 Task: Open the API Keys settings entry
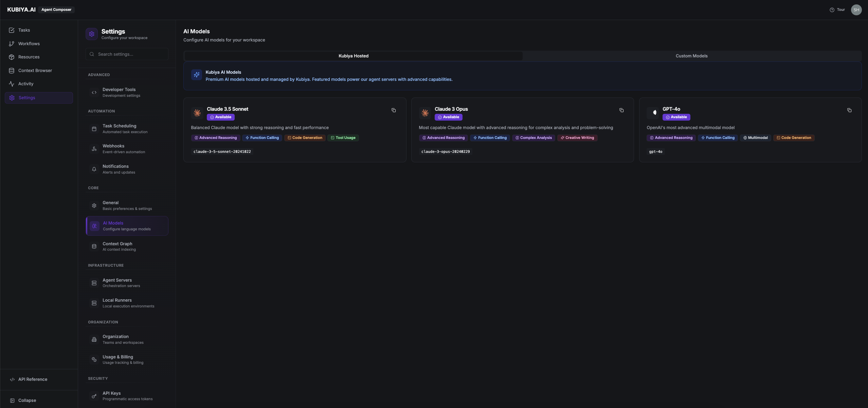127,396
